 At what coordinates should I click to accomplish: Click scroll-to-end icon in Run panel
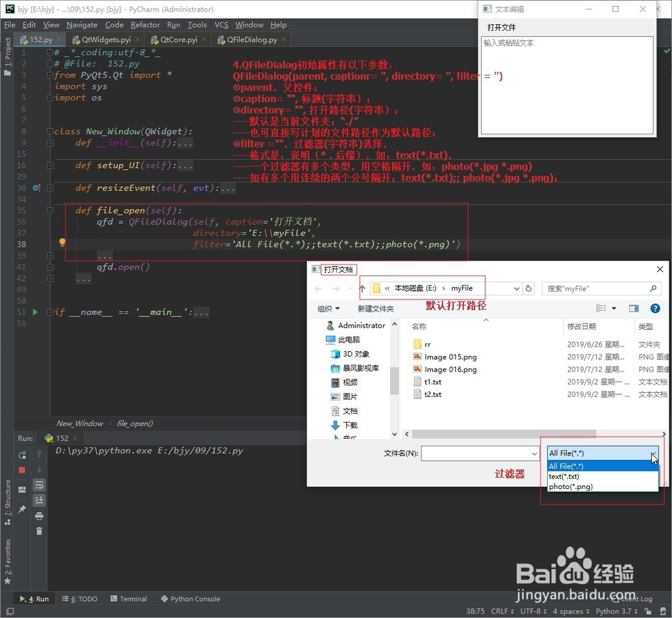[39, 500]
